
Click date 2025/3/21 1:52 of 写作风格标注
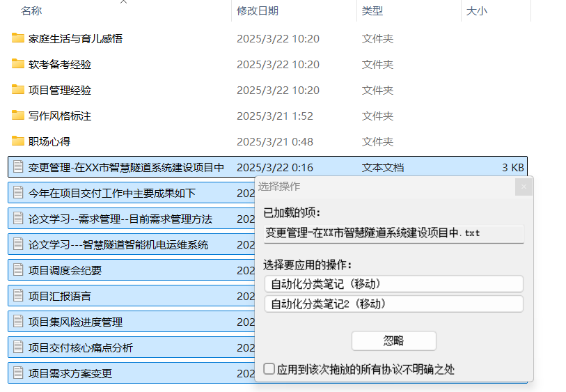point(275,116)
